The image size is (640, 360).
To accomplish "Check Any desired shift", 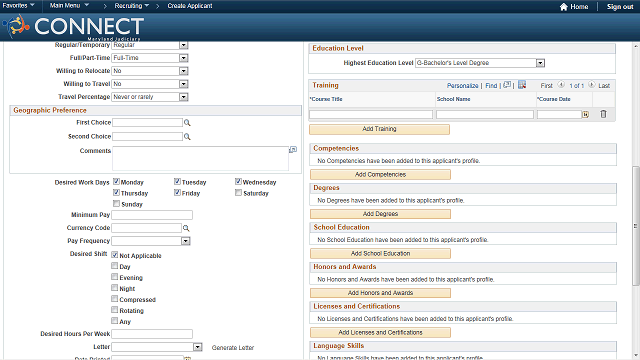I will point(115,321).
